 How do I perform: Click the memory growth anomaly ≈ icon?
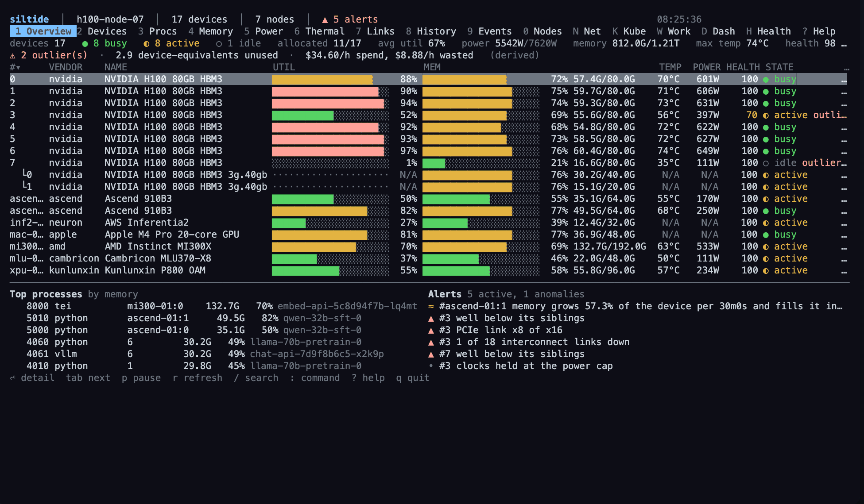(431, 306)
